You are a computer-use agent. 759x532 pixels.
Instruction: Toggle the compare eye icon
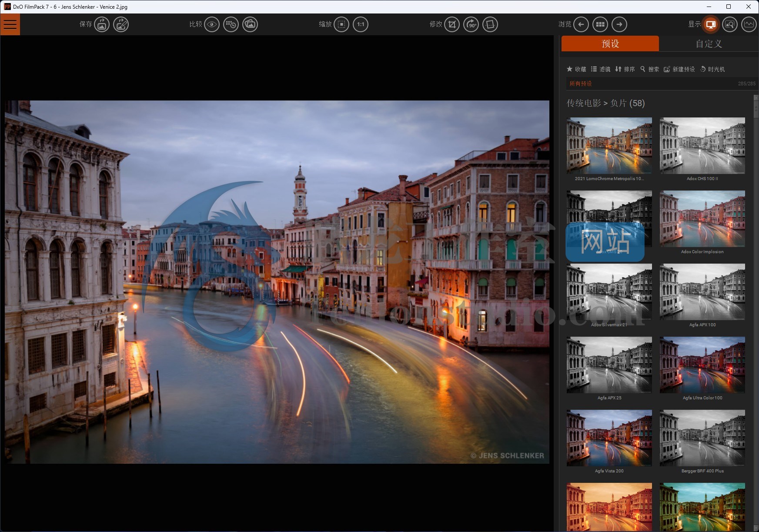click(x=212, y=24)
